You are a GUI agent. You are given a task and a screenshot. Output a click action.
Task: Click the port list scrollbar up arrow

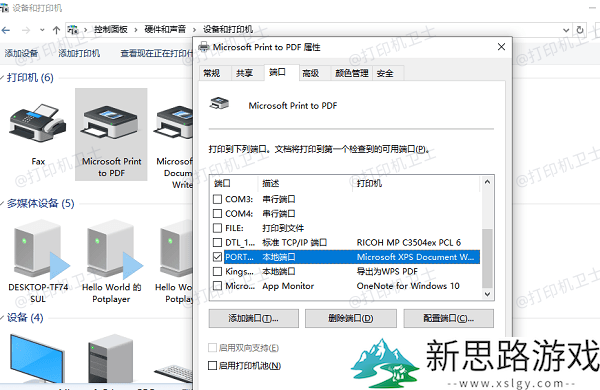click(487, 182)
